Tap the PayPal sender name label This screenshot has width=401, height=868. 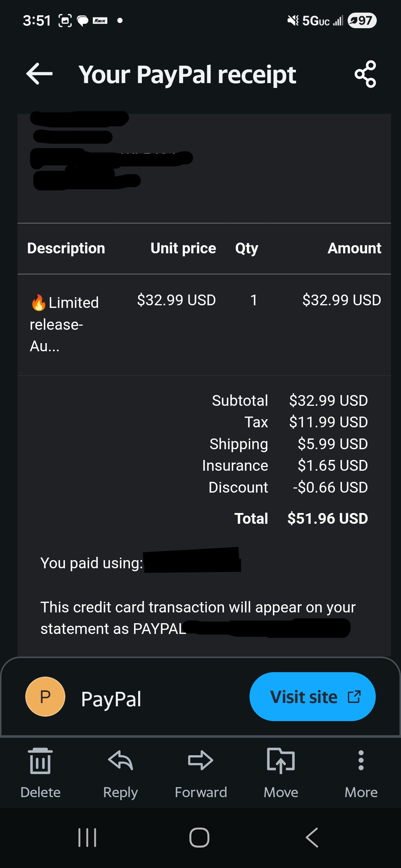(x=111, y=699)
